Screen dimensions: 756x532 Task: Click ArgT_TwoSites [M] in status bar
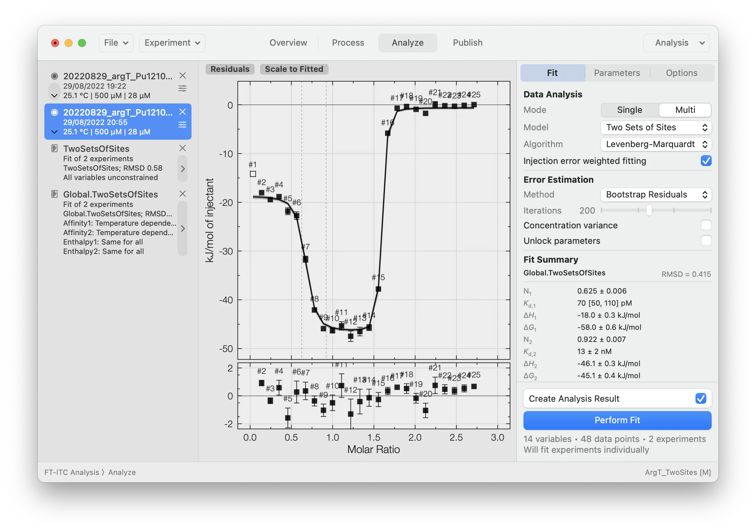click(x=678, y=473)
